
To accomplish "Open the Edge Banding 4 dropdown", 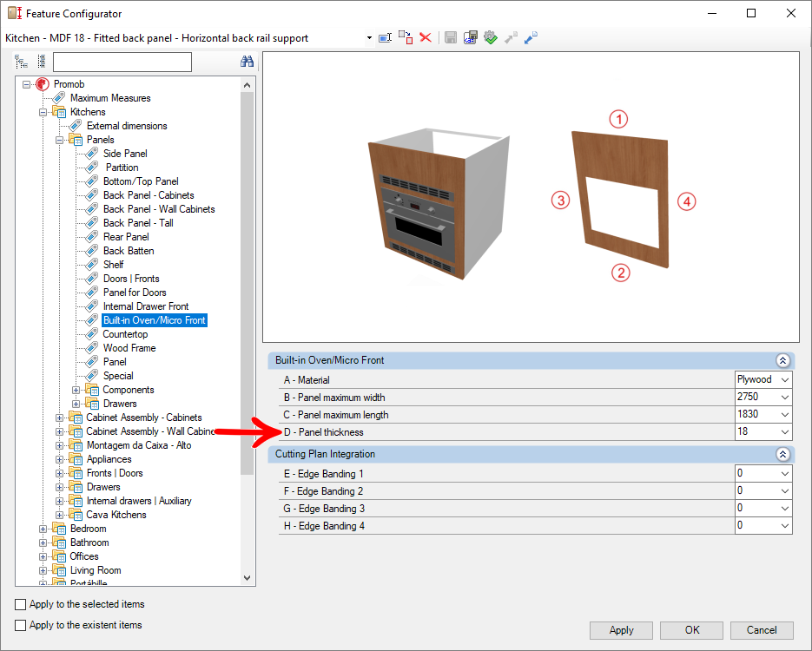I will 785,526.
